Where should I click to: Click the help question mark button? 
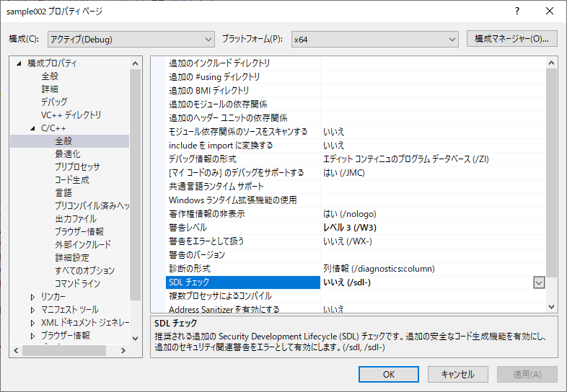[517, 12]
